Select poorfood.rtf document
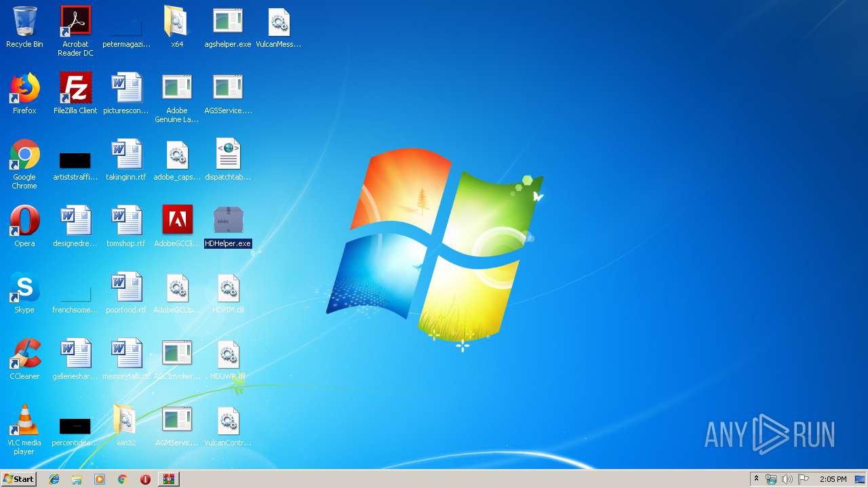The height and width of the screenshot is (488, 868). pos(126,294)
